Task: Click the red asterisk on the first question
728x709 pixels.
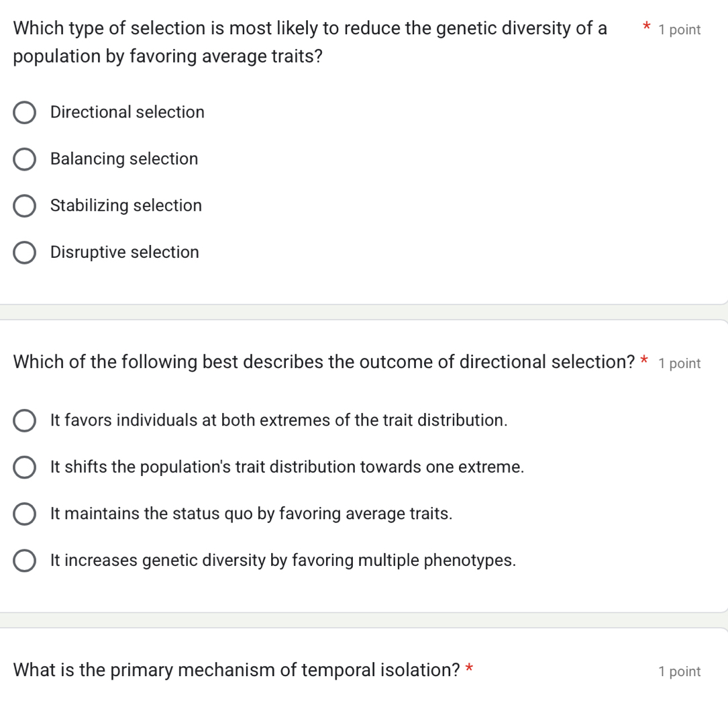Action: click(645, 28)
